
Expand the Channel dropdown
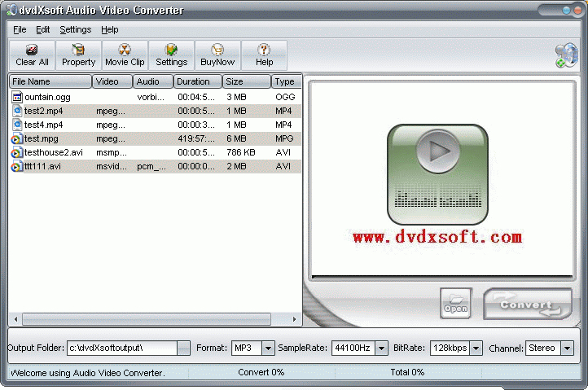567,348
